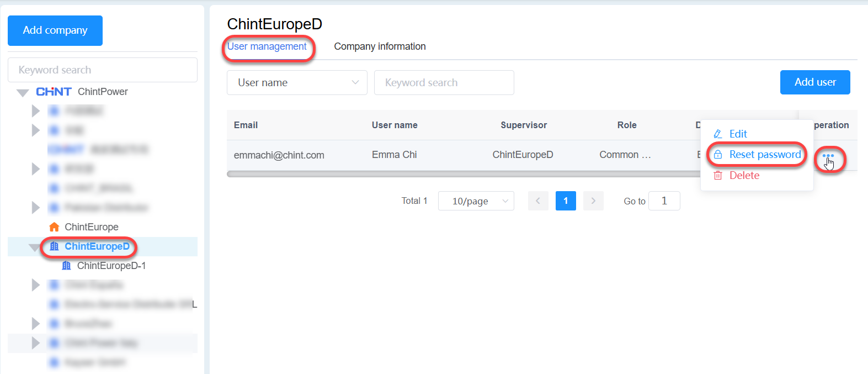Click the user table horizontal scrollbar
This screenshot has width=868, height=374.
point(464,174)
